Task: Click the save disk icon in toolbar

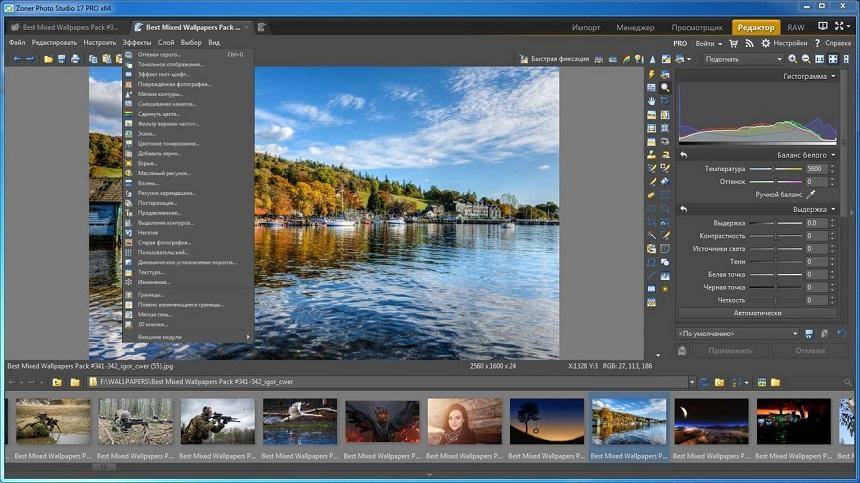Action: tap(62, 59)
